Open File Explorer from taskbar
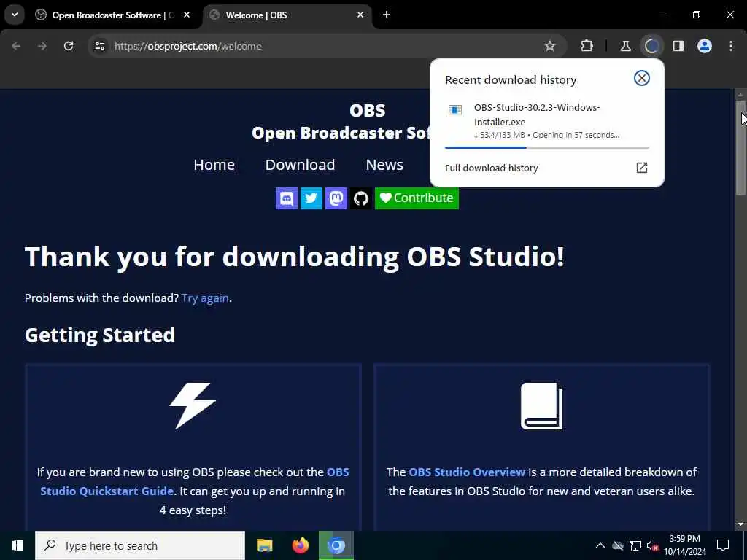The image size is (747, 560). (x=264, y=545)
